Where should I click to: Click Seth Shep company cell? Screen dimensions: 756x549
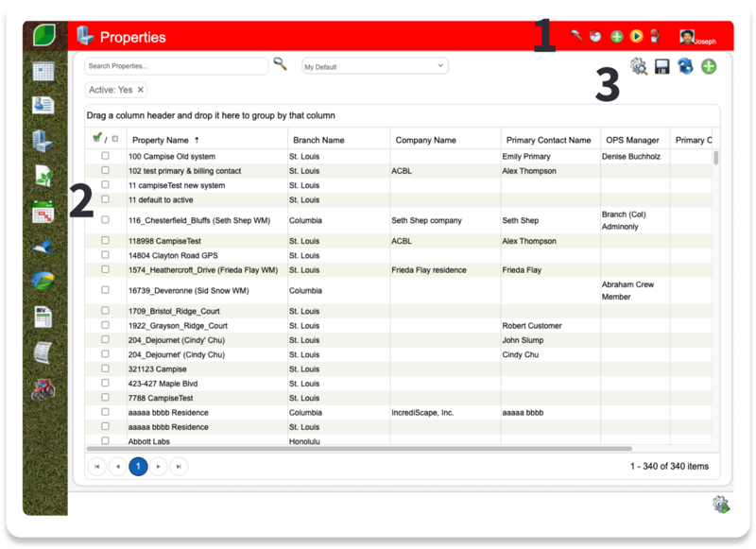[426, 220]
